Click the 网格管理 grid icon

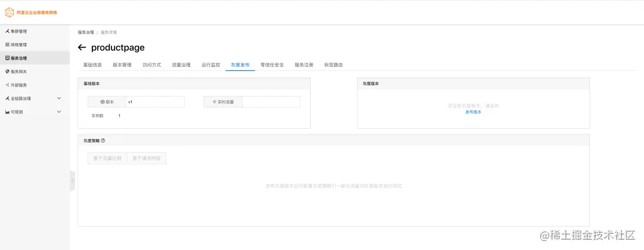coord(7,44)
